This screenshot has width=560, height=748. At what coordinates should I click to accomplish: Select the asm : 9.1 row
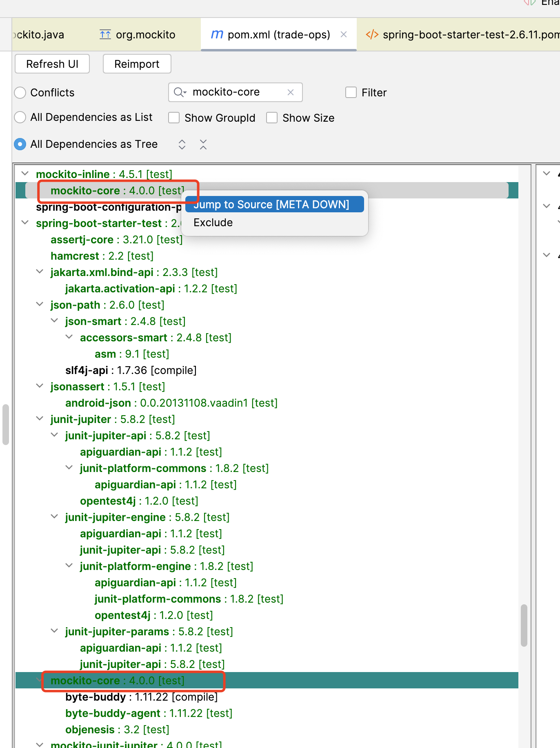132,354
